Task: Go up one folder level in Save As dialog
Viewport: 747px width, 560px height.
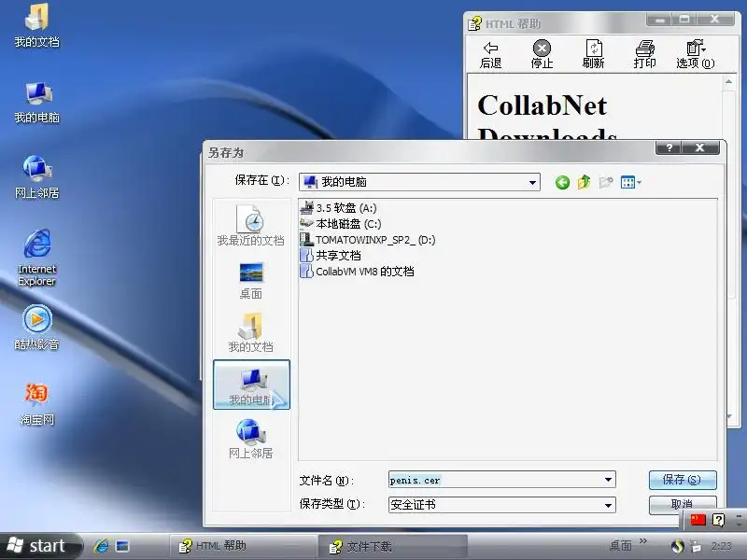Action: [584, 182]
